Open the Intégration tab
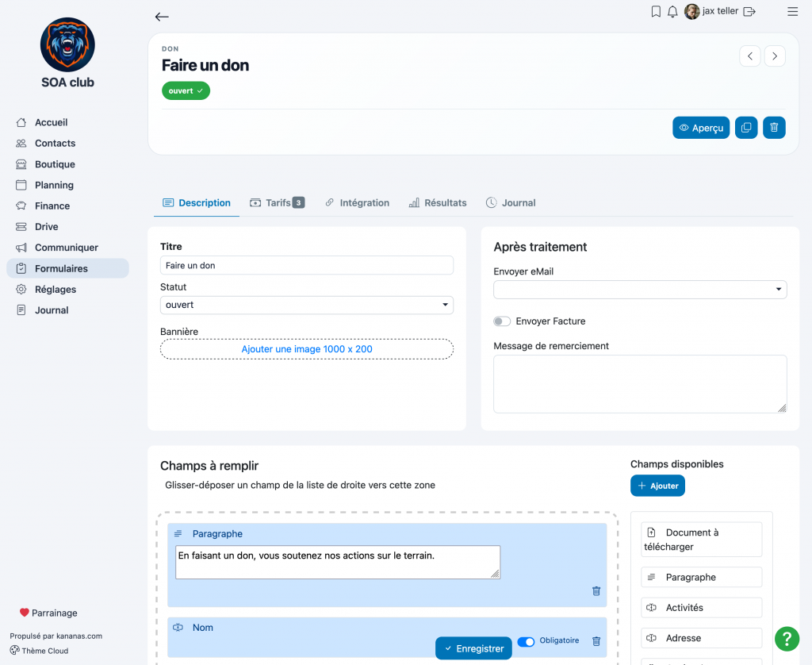The height and width of the screenshot is (665, 812). 358,202
